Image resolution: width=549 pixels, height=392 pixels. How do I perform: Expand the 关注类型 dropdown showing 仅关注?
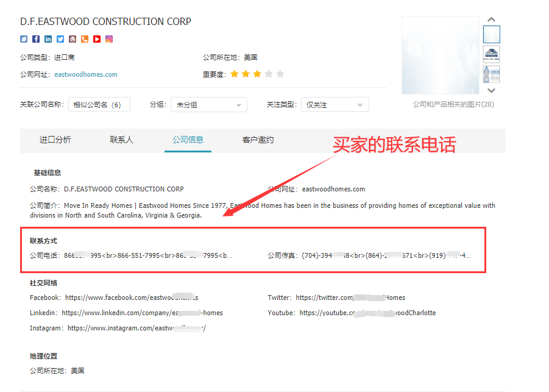click(x=335, y=105)
